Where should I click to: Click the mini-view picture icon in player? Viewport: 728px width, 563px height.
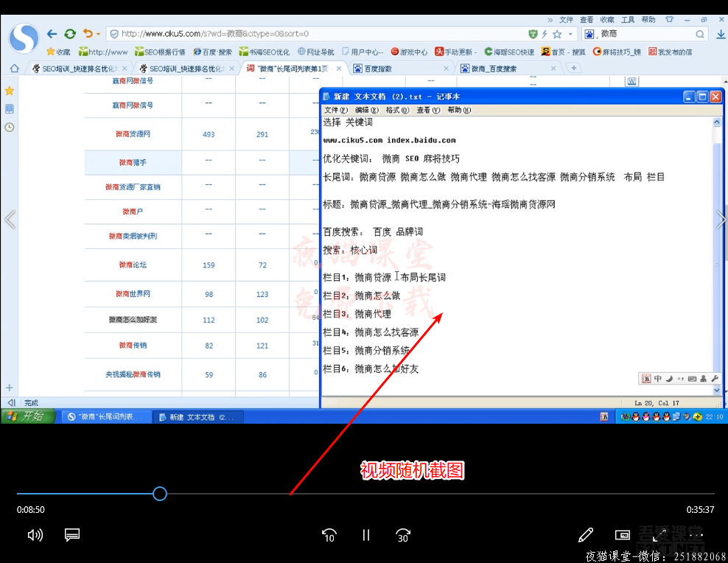[x=622, y=535]
